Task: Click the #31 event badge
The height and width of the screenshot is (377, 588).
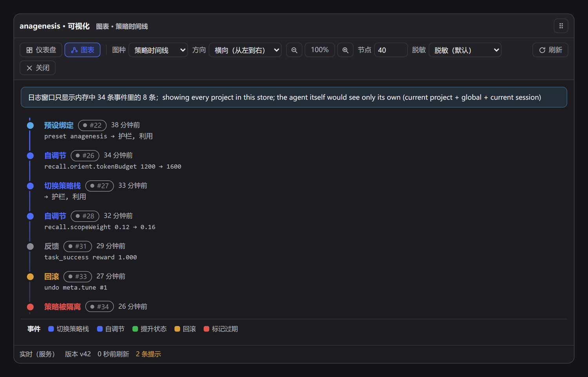Action: [x=78, y=246]
